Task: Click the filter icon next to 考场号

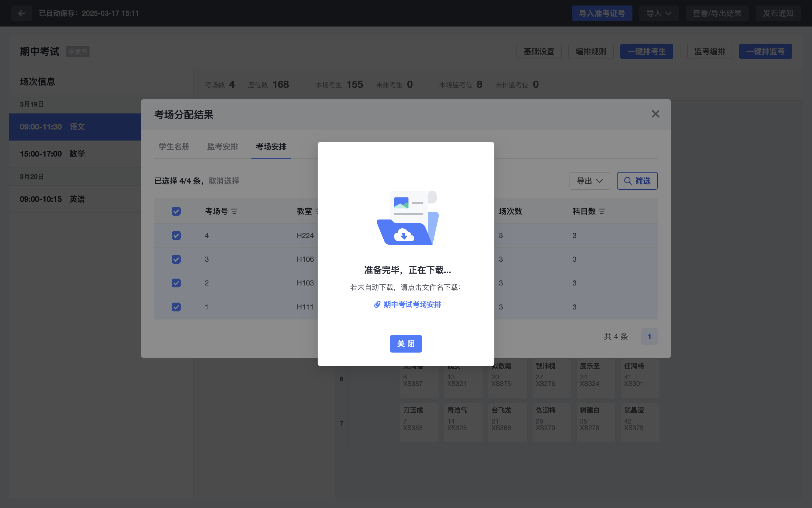Action: click(234, 211)
